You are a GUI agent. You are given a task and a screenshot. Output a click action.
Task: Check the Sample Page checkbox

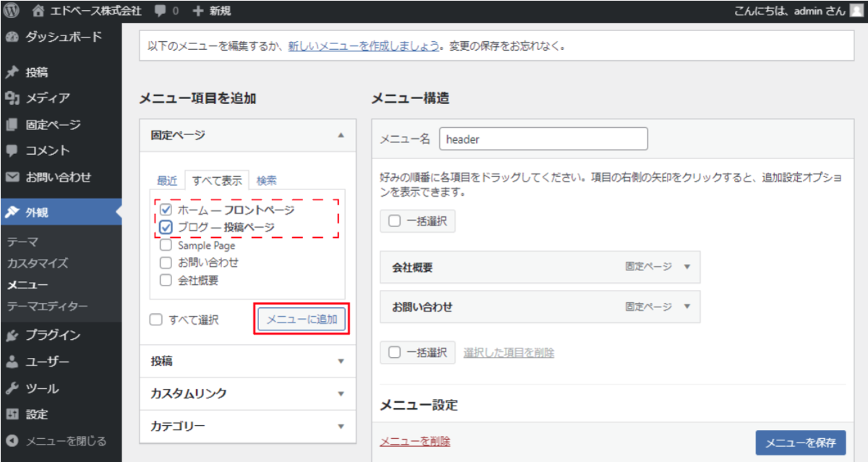(166, 245)
